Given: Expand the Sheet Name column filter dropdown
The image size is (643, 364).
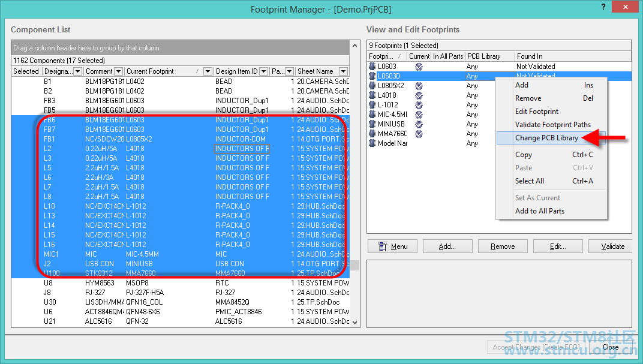Looking at the screenshot, I should point(343,71).
